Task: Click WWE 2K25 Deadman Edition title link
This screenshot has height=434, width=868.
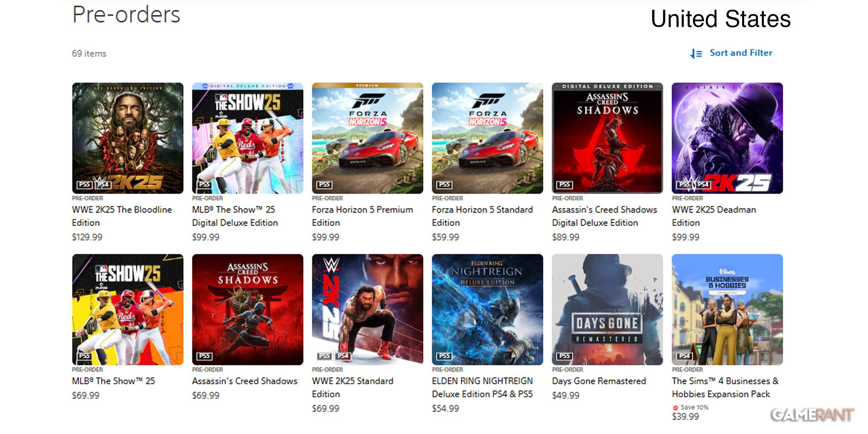Action: 714,216
